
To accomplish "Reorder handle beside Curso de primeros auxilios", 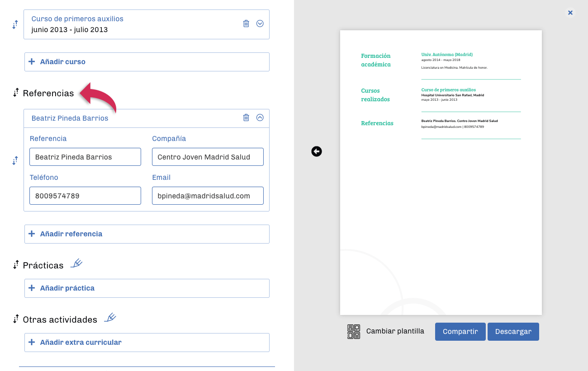I will pos(15,25).
